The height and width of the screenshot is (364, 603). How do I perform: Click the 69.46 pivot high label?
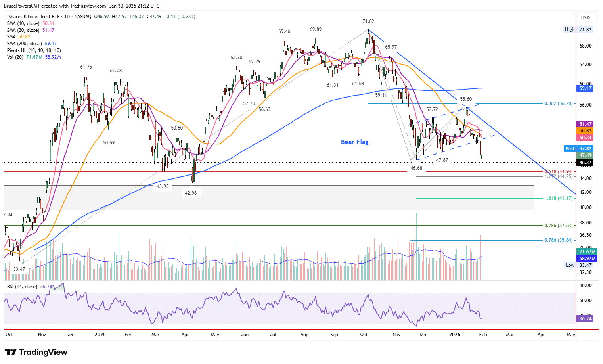tap(284, 31)
